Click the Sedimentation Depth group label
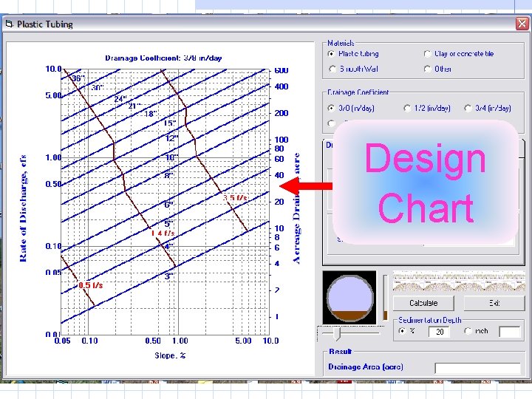The width and height of the screenshot is (532, 399). coord(429,320)
